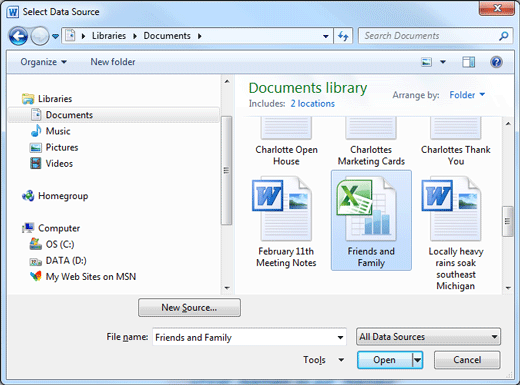The height and width of the screenshot is (385, 520).
Task: Select the OS (C:) drive
Action: tap(52, 244)
